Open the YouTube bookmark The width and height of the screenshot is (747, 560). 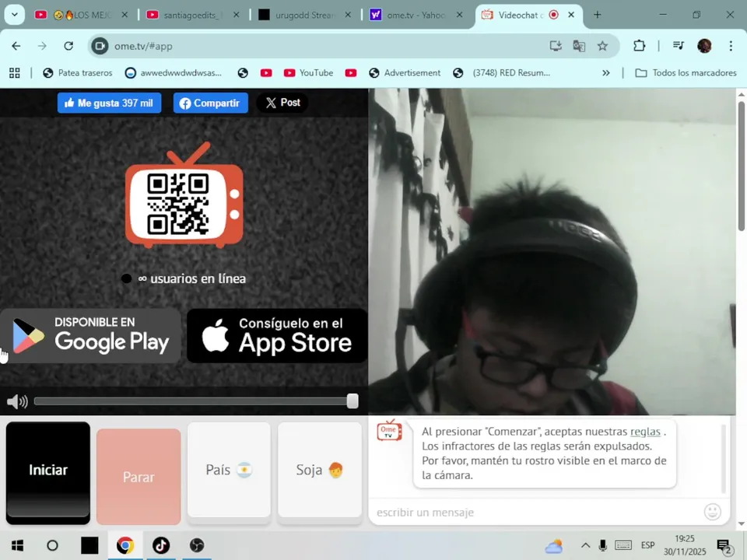click(308, 73)
